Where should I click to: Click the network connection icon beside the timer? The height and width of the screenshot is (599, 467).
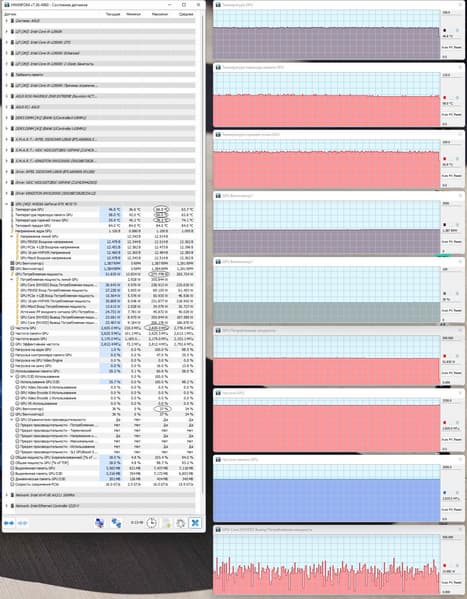pyautogui.click(x=116, y=523)
